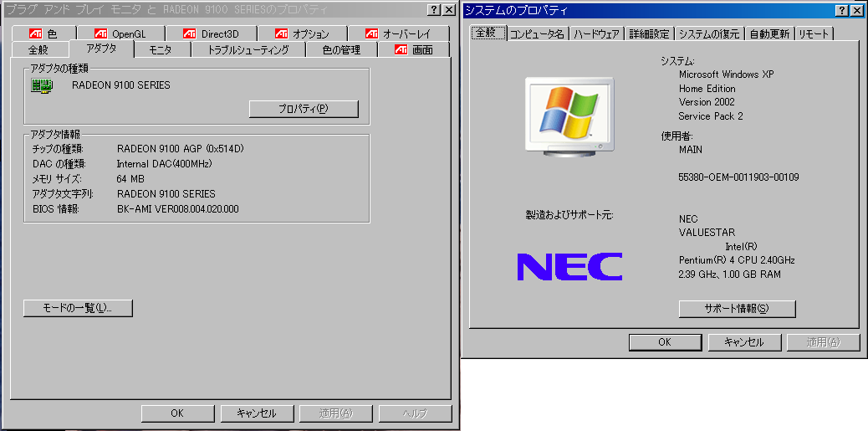The width and height of the screenshot is (868, 431).
Task: Click キャンセル in the adapter properties dialog
Action: pos(257,413)
